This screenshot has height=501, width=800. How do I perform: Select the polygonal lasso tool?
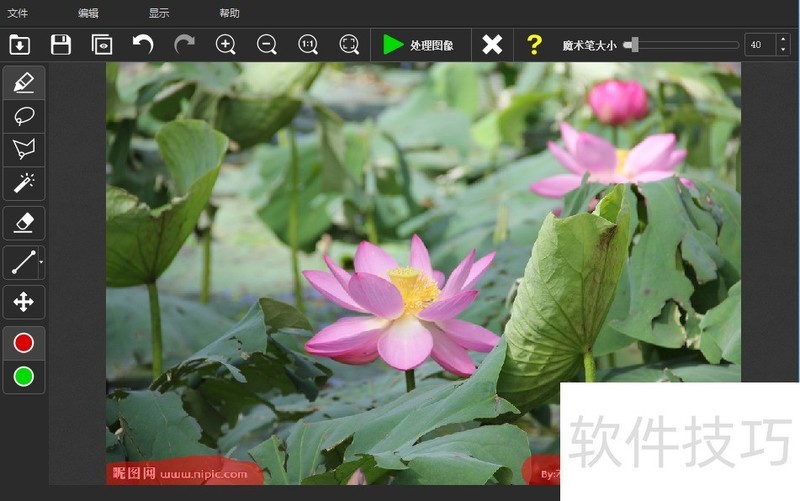coord(24,149)
